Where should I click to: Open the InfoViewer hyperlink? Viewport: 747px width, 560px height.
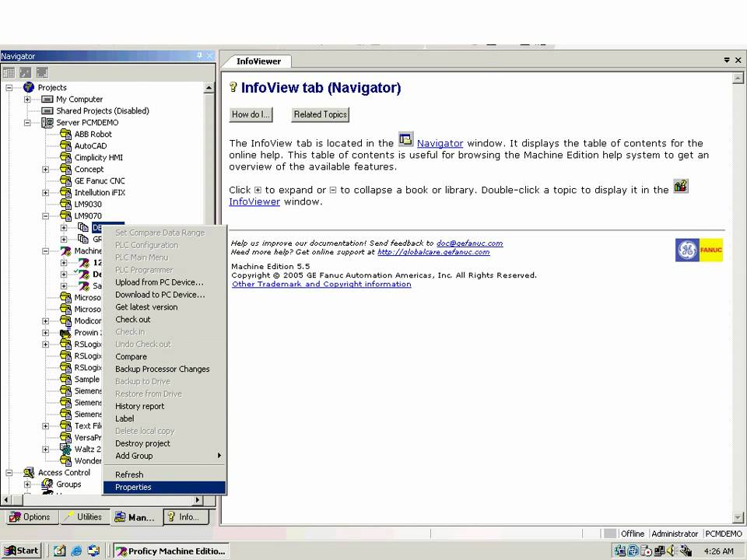pos(254,202)
